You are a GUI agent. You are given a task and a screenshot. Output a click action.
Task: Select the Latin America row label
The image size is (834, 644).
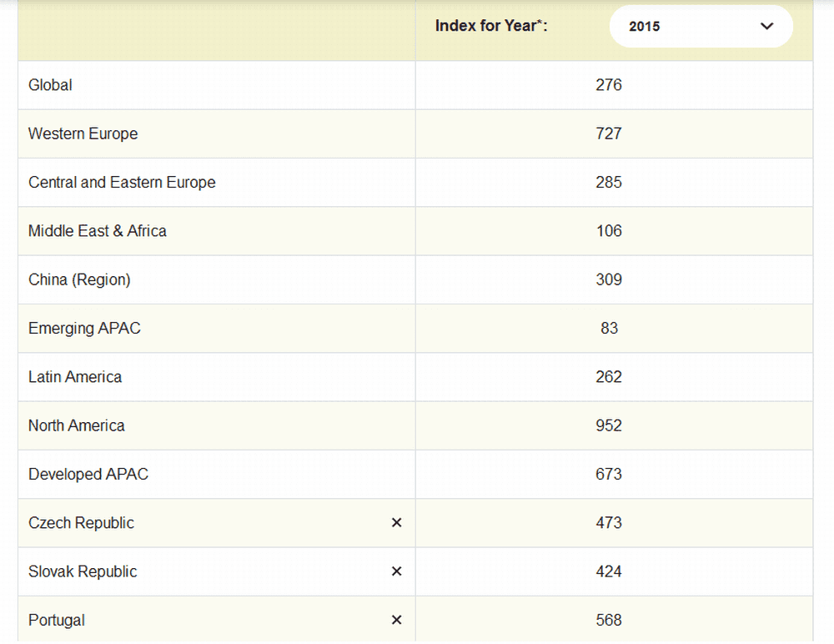pos(75,377)
